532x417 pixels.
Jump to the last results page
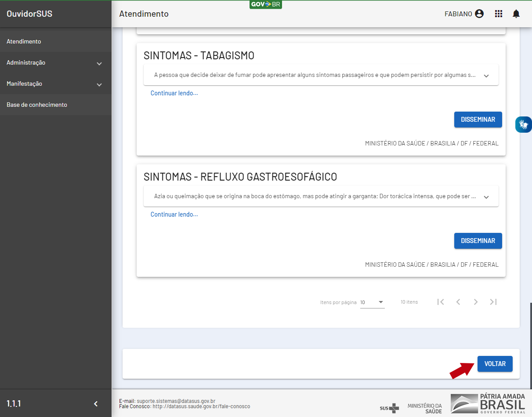click(493, 302)
